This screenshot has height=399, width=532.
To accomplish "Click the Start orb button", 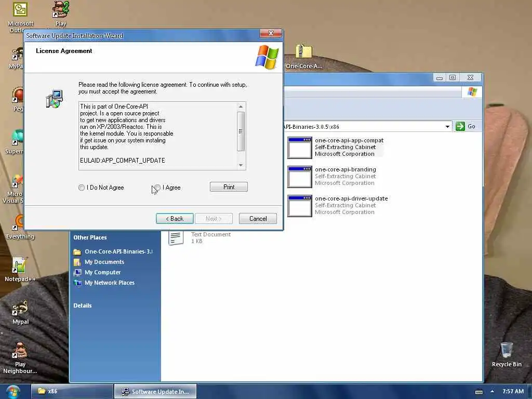I will [13, 392].
